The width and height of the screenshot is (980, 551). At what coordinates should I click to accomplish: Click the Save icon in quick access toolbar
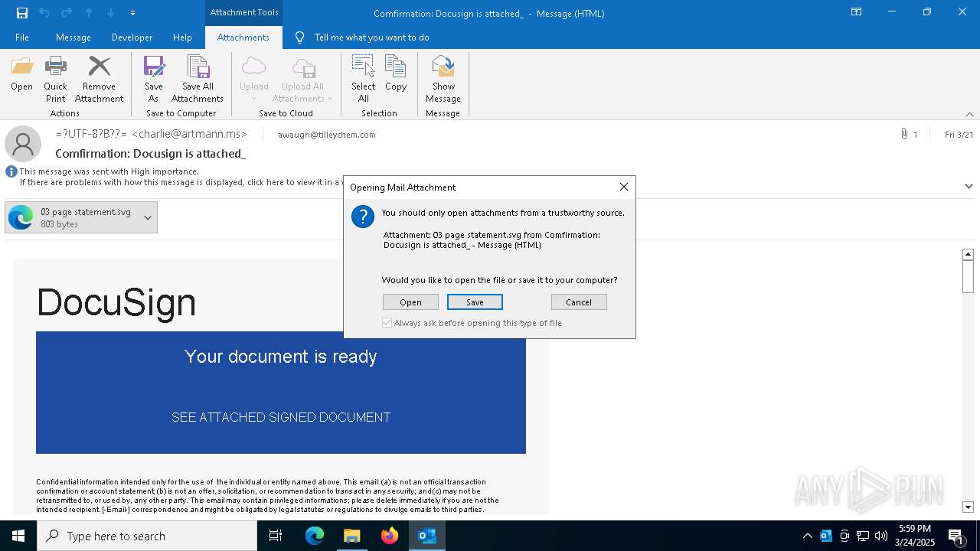click(22, 13)
